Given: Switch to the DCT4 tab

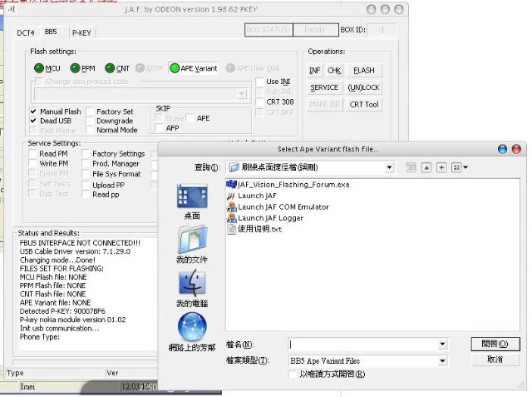Looking at the screenshot, I should (x=26, y=32).
